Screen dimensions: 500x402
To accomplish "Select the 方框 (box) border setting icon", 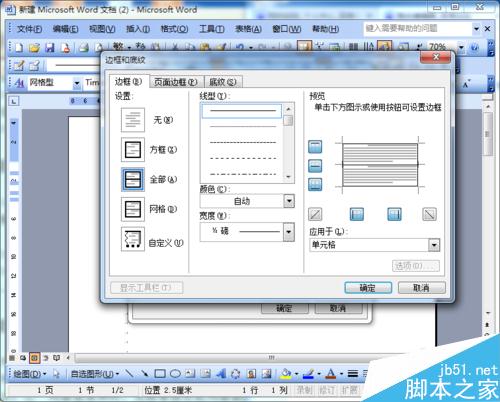I will [133, 150].
